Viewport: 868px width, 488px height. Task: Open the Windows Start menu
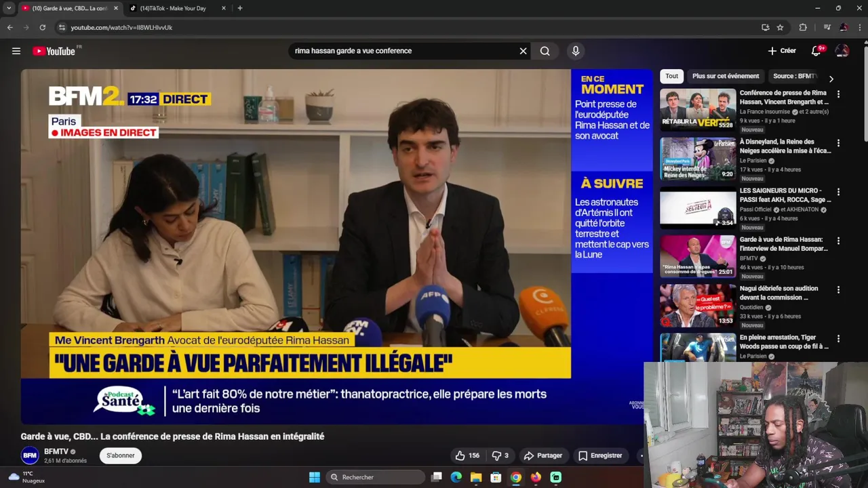click(315, 477)
